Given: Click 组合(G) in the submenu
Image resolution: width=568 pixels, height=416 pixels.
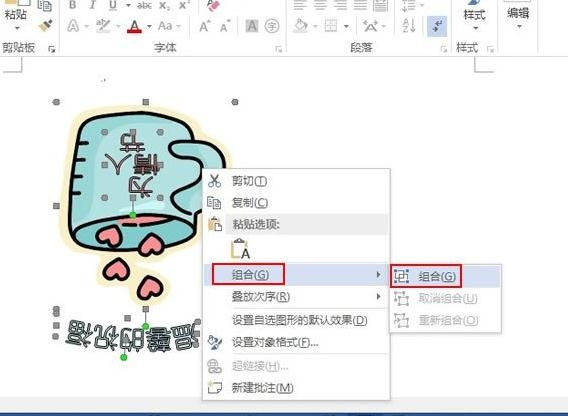Looking at the screenshot, I should 446,276.
